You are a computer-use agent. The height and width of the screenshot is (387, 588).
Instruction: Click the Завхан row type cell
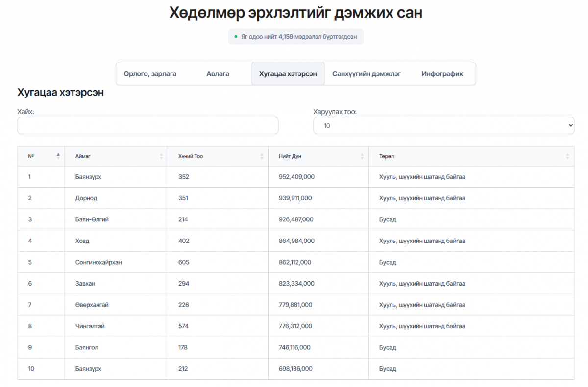click(422, 284)
